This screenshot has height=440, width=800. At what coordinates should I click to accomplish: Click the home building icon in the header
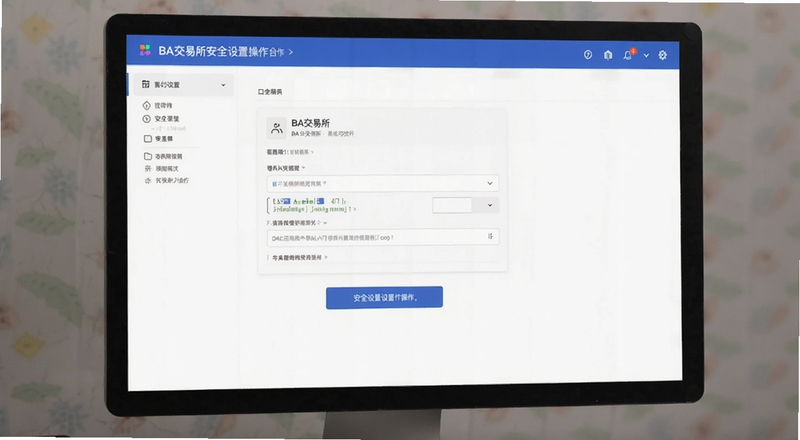point(608,55)
